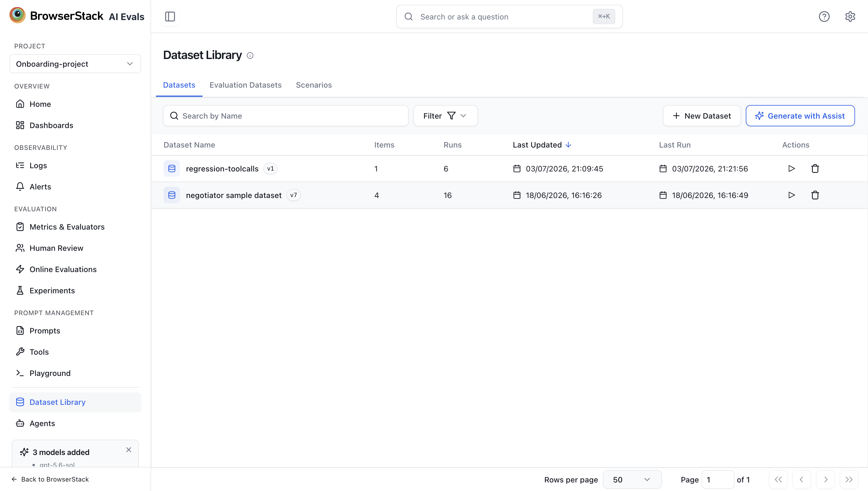Screen dimensions: 868x491
Task: Run the regression-toolcalls dataset
Action: pos(792,168)
